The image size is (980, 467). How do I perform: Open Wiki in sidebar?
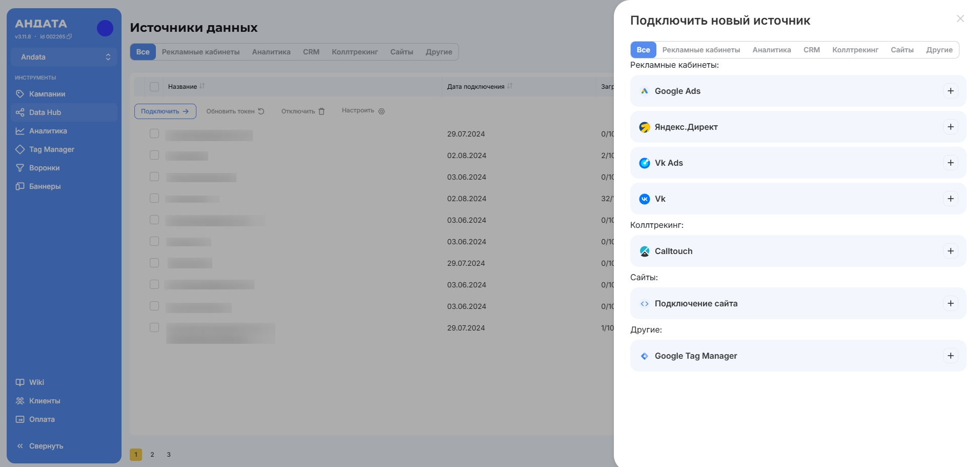click(64, 382)
